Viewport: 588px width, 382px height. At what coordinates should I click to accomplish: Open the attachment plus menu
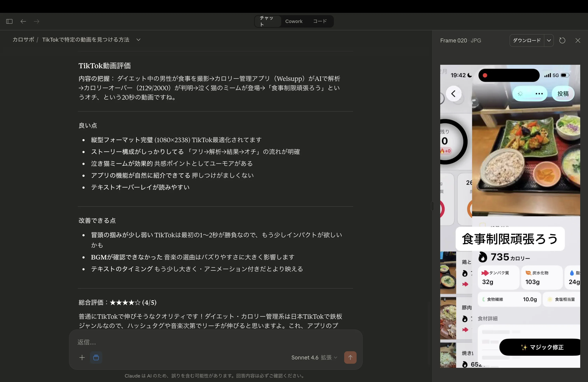pyautogui.click(x=82, y=357)
